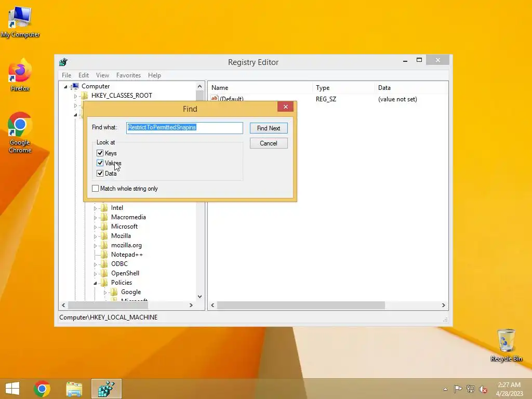Click the Registry Editor taskbar icon
532x399 pixels.
[106, 389]
